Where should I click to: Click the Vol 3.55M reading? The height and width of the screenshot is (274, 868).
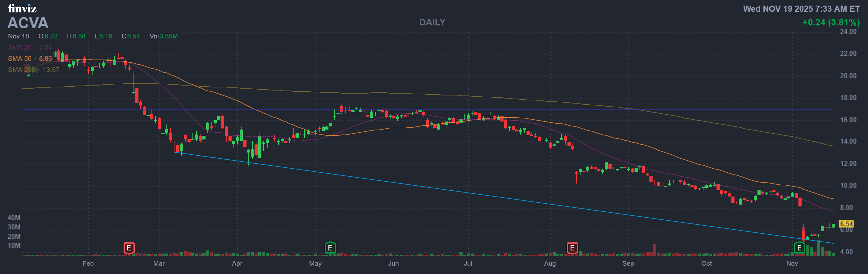[x=163, y=36]
